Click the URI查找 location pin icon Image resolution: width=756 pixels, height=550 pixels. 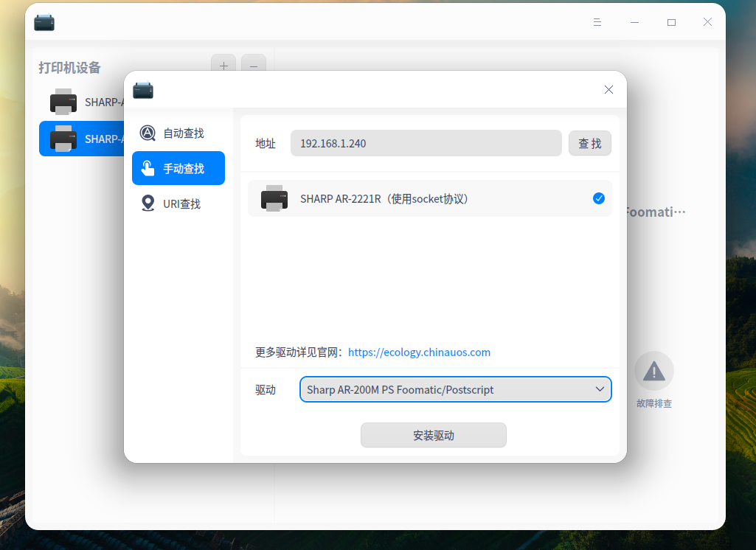[x=148, y=203]
